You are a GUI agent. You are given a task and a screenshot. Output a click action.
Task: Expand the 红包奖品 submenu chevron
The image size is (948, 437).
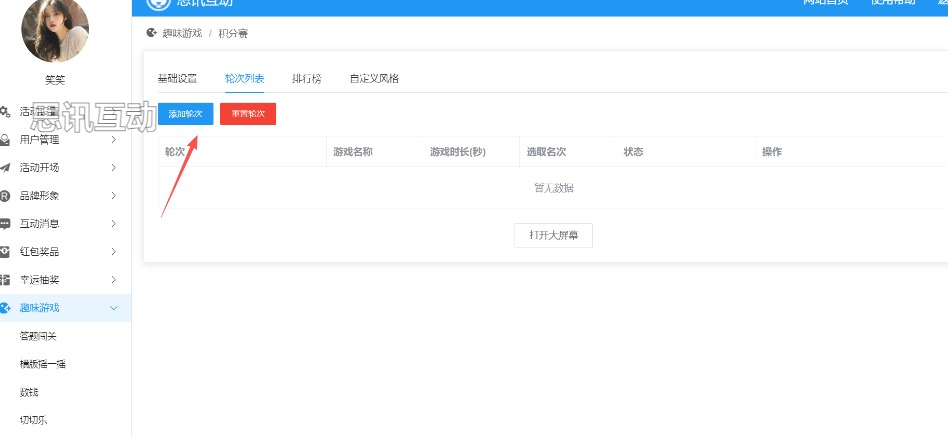(114, 251)
